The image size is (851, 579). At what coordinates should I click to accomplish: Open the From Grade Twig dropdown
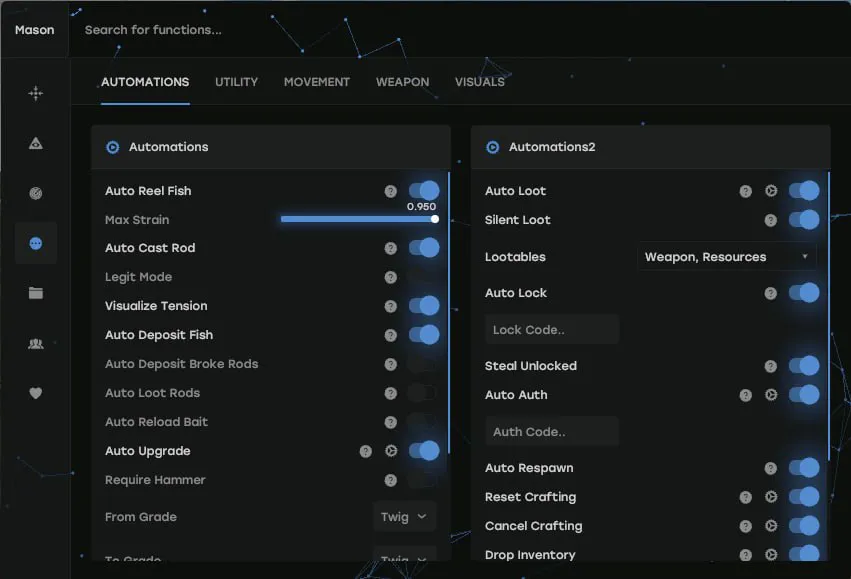point(404,517)
